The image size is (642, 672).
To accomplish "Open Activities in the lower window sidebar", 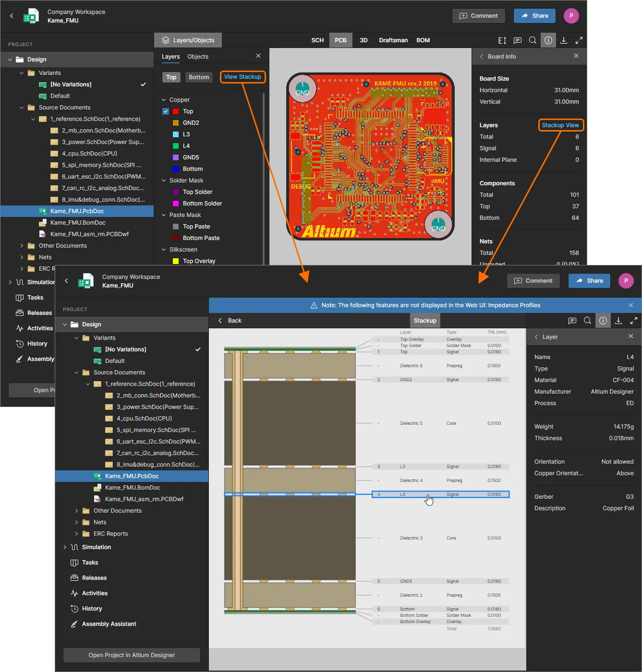I will [x=95, y=593].
